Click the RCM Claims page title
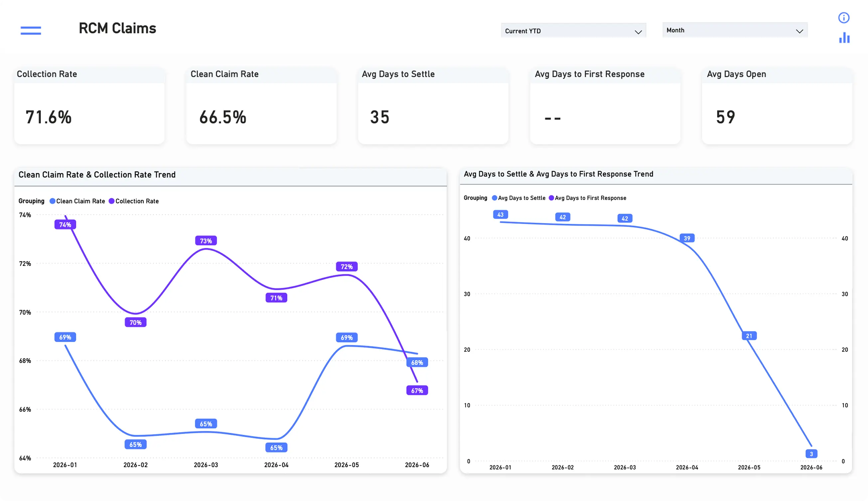The width and height of the screenshot is (868, 501). (x=117, y=28)
